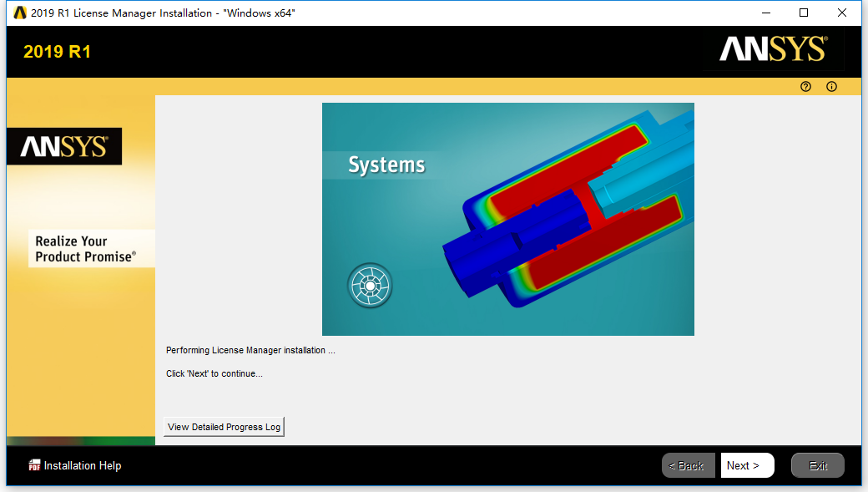Screen dimensions: 868x492
Task: Click the turbine wheel icon on the banner
Action: (370, 286)
